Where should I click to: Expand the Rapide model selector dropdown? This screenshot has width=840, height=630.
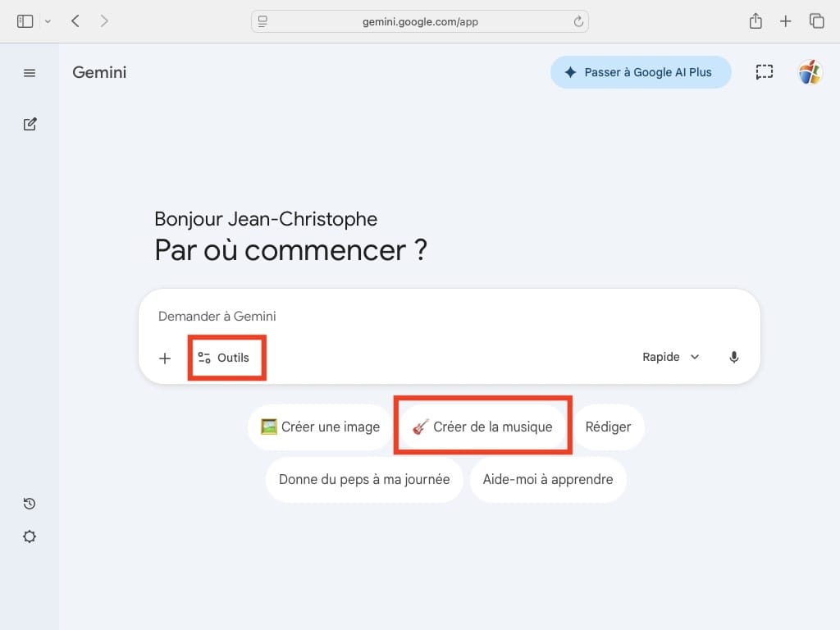pyautogui.click(x=671, y=358)
